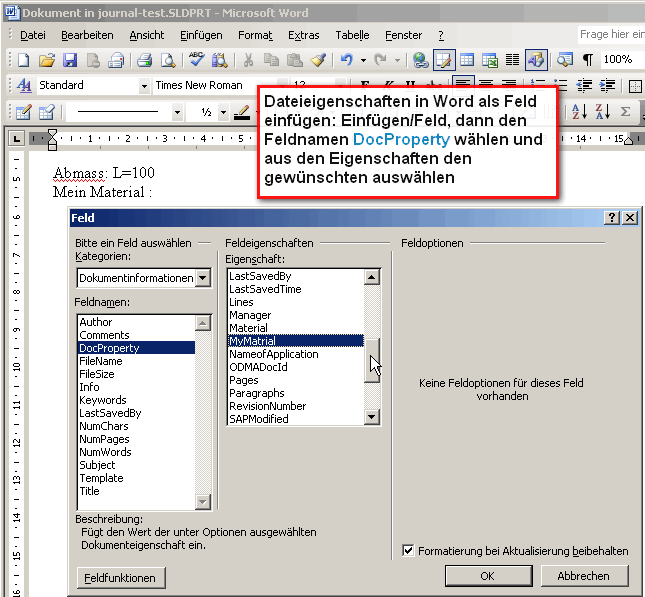
Task: Toggle the paragraph marks (¶) icon
Action: pos(588,60)
